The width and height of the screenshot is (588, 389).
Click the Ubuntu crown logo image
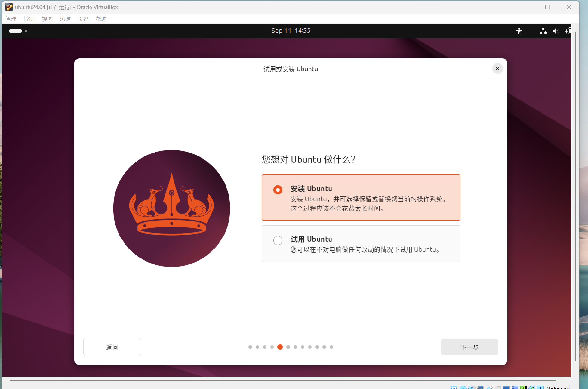click(x=171, y=208)
